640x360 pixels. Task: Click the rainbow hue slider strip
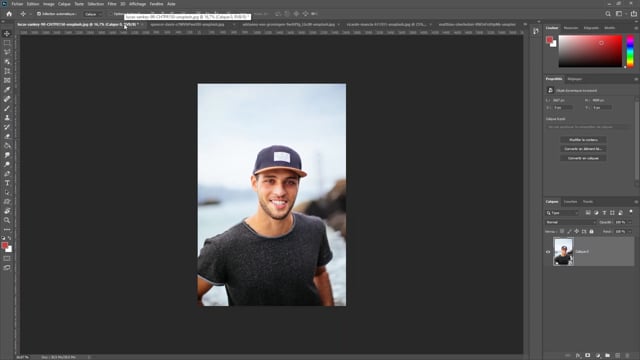(x=630, y=51)
